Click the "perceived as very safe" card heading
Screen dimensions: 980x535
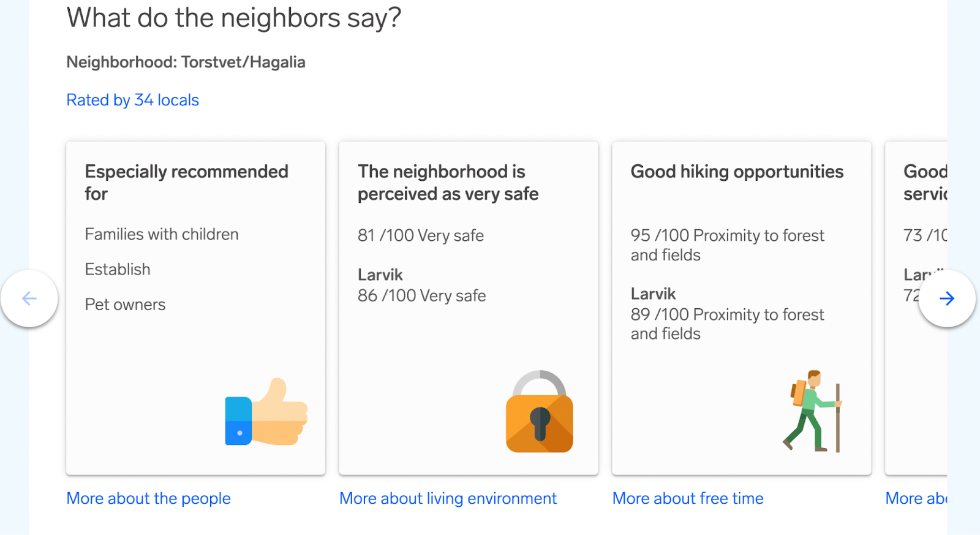(448, 183)
